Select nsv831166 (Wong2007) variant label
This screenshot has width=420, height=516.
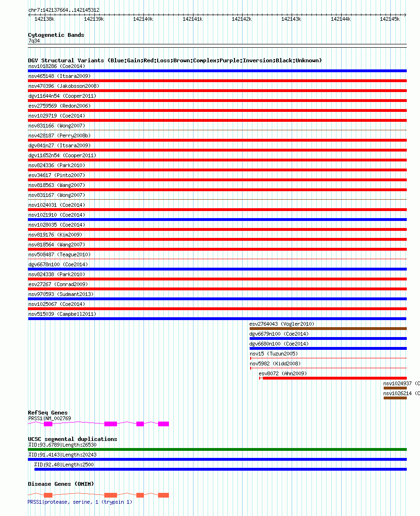(x=57, y=126)
